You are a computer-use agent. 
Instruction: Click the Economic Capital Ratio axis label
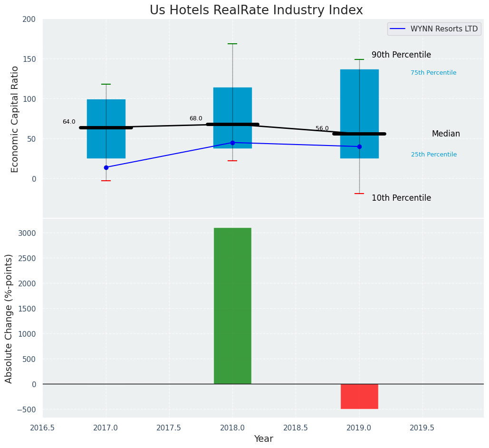(15, 119)
